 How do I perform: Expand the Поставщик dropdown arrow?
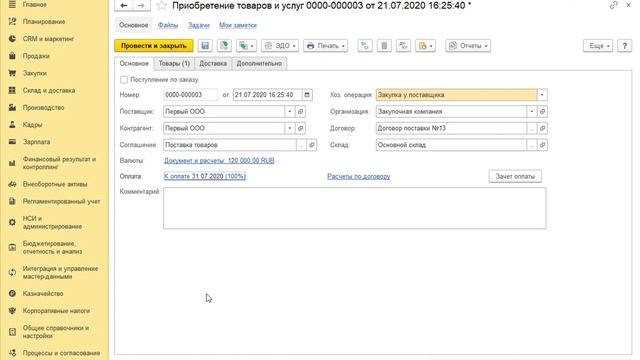(290, 111)
